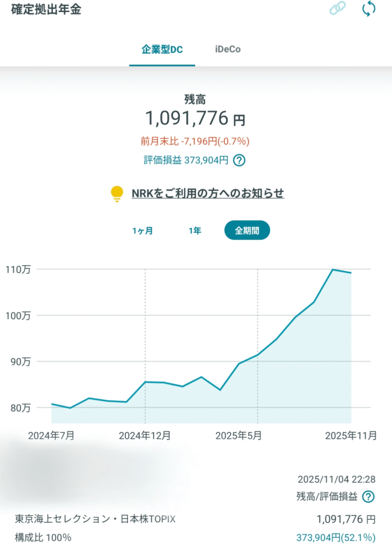Tap the chart's peak near 110万
Image resolution: width=392 pixels, height=553 pixels.
tap(333, 269)
